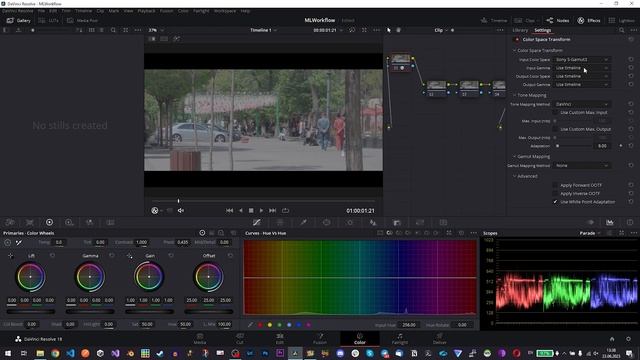Open the Power Window palette
Screen dimensions: 640x360
(327, 222)
